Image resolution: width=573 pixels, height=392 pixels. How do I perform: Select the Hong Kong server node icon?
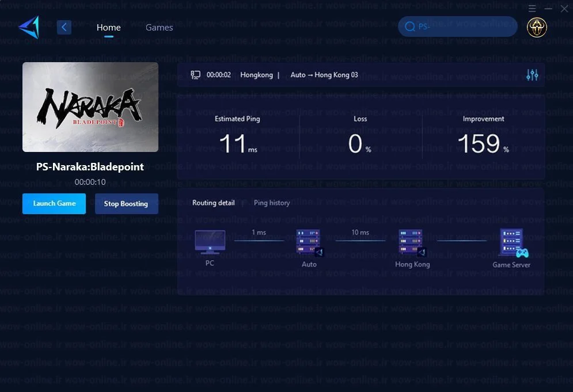[412, 242]
